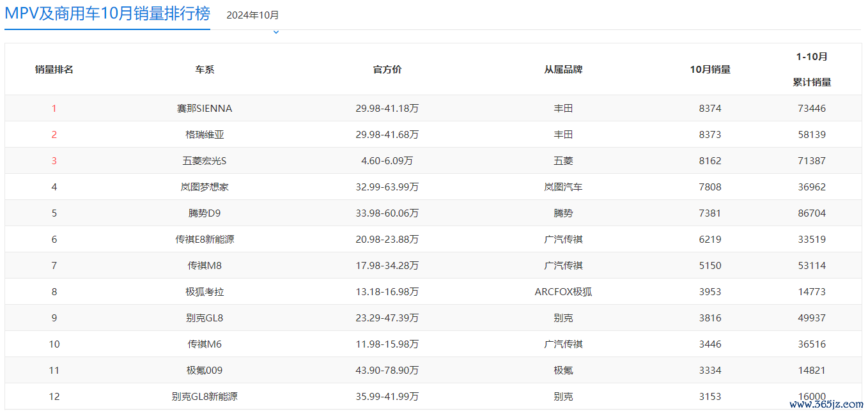Click 别克 brand in 别克GL8 row
The image size is (868, 414).
[x=563, y=318]
